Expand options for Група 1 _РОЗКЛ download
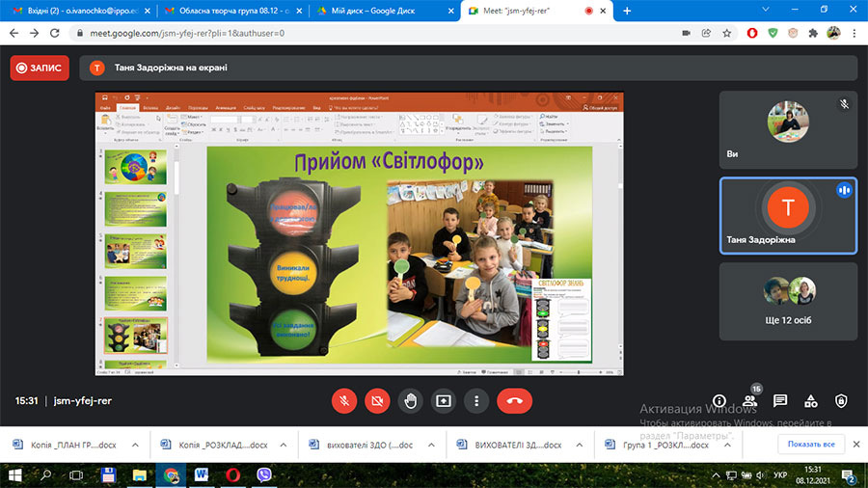 (727, 445)
